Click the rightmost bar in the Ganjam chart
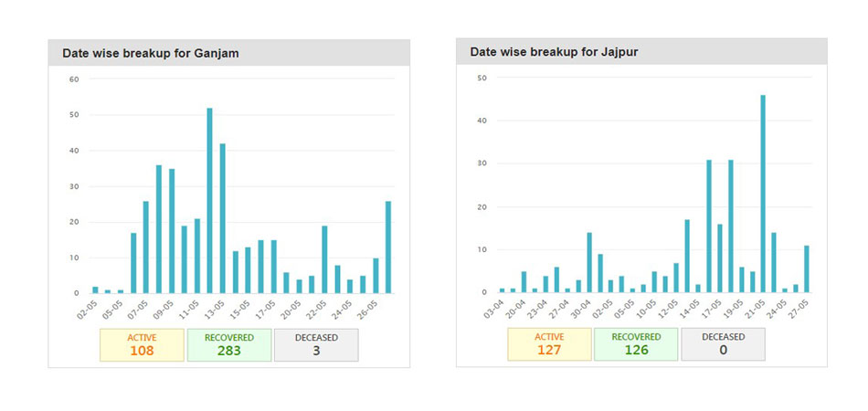 click(388, 247)
